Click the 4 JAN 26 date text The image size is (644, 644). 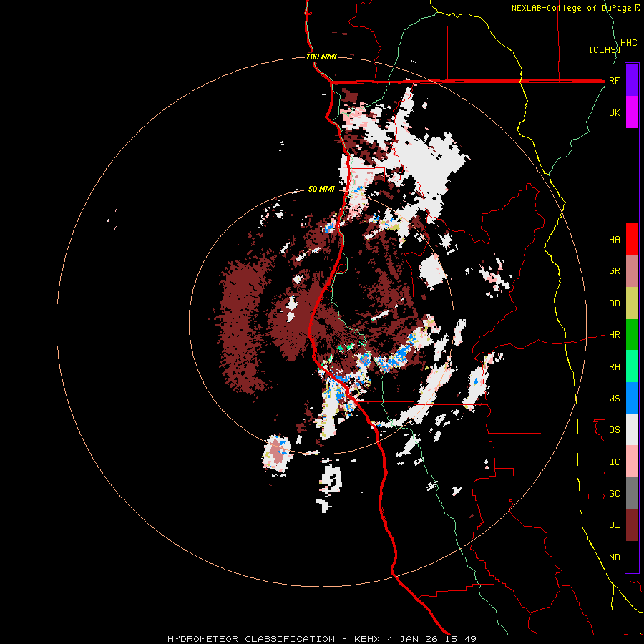click(413, 639)
